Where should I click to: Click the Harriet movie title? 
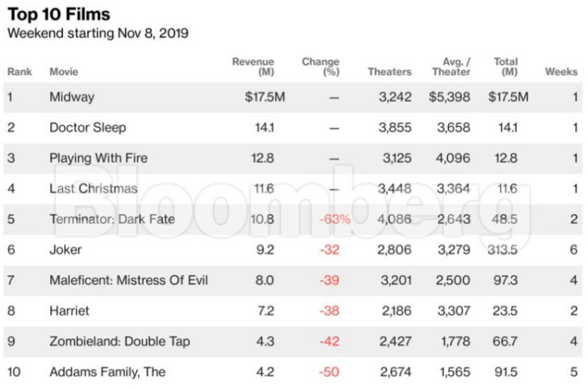point(69,310)
